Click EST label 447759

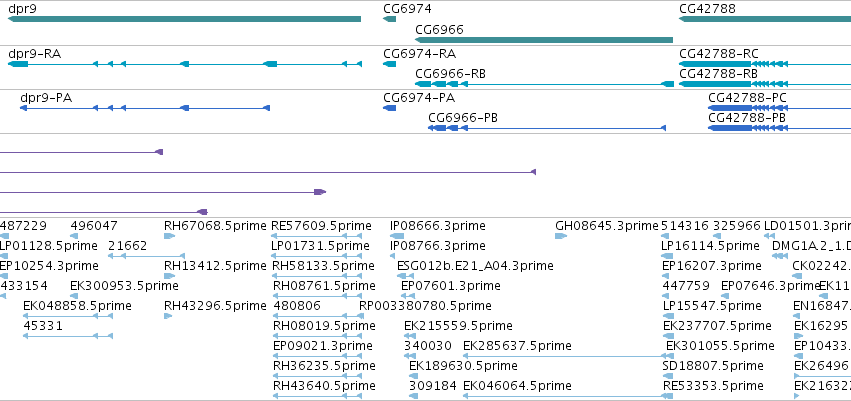pyautogui.click(x=686, y=285)
